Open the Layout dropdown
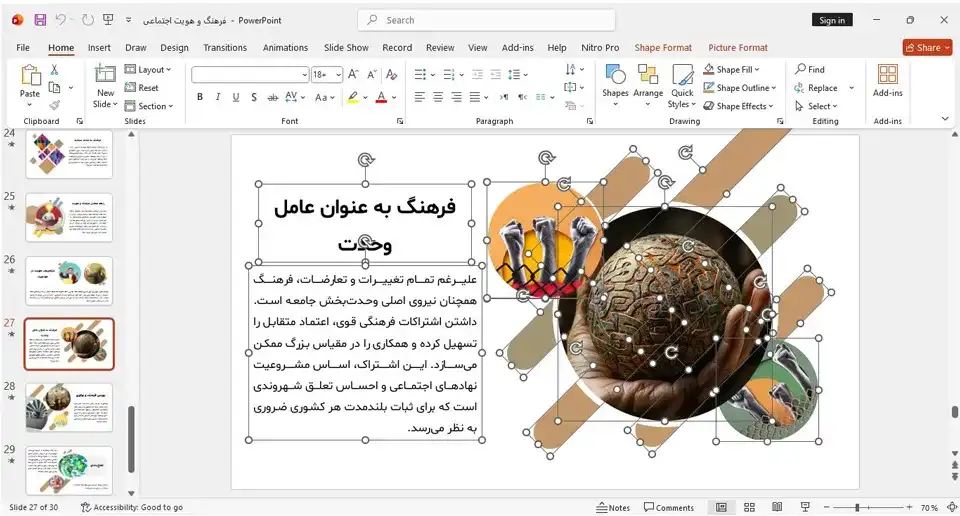Screen dimensions: 960x516 tap(148, 69)
